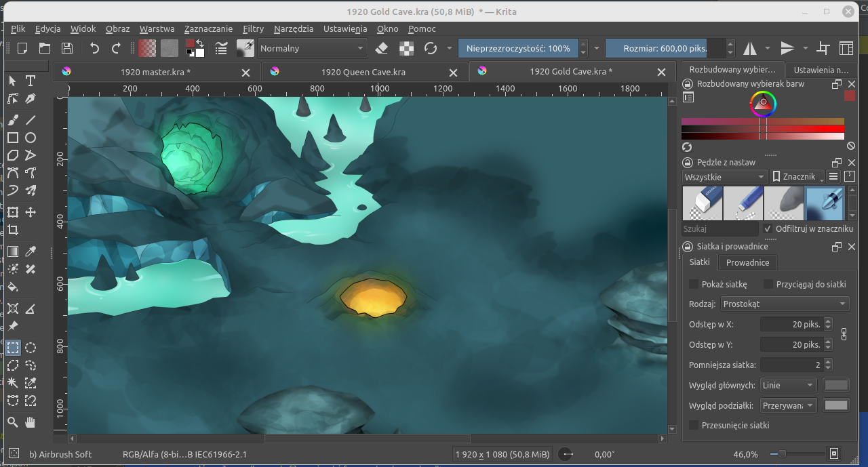Viewport: 868px width, 467px height.
Task: Select the Pan hand tool
Action: click(x=31, y=422)
